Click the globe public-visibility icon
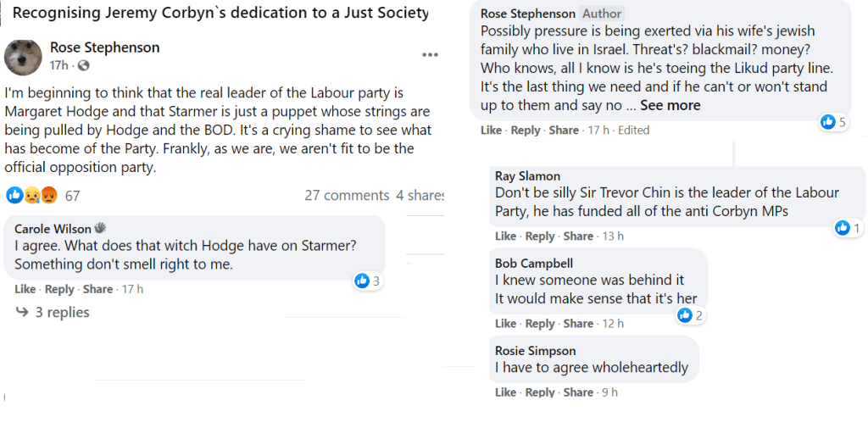This screenshot has height=428, width=868. click(83, 66)
